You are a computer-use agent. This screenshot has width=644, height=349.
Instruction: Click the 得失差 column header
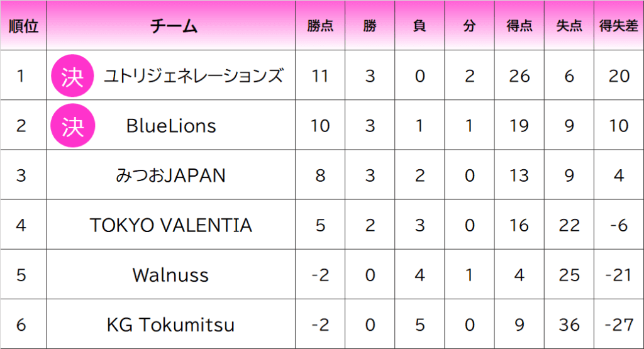pyautogui.click(x=619, y=26)
